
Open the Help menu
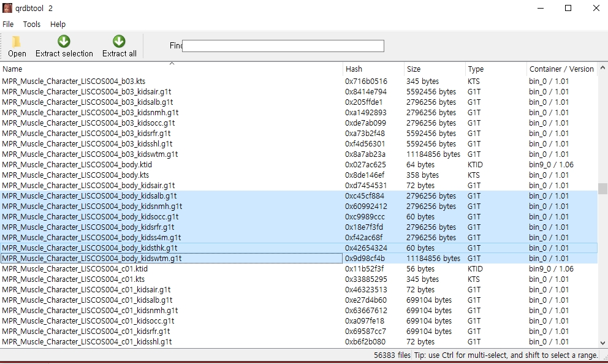[x=58, y=25]
